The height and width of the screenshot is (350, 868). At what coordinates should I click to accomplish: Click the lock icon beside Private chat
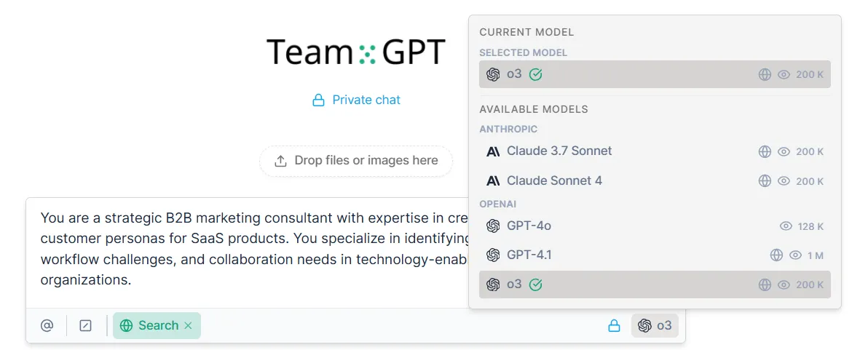[x=318, y=100]
